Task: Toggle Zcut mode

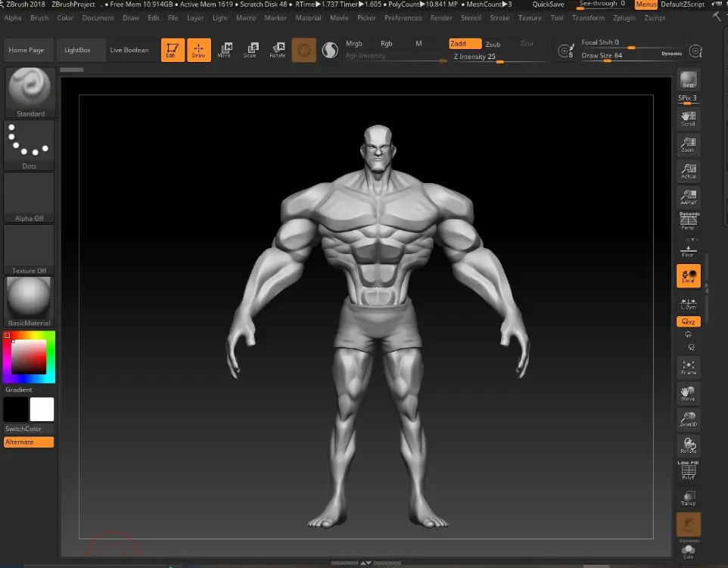Action: coord(527,44)
